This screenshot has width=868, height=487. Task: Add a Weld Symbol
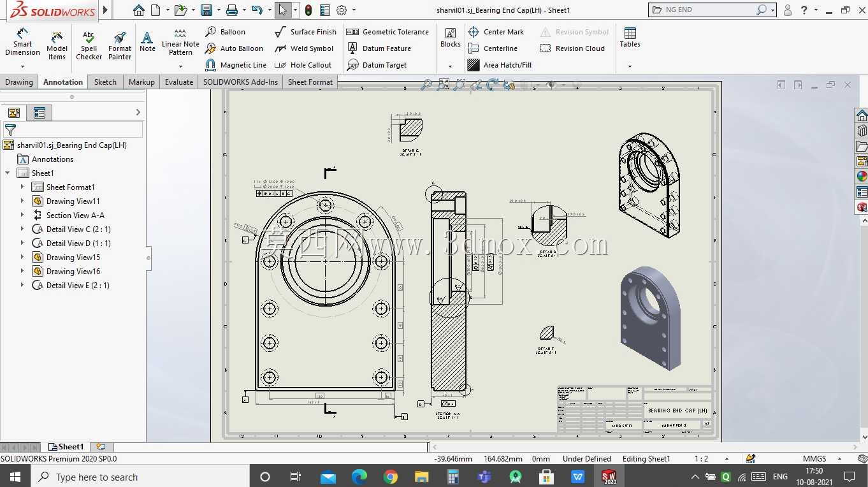(x=304, y=48)
